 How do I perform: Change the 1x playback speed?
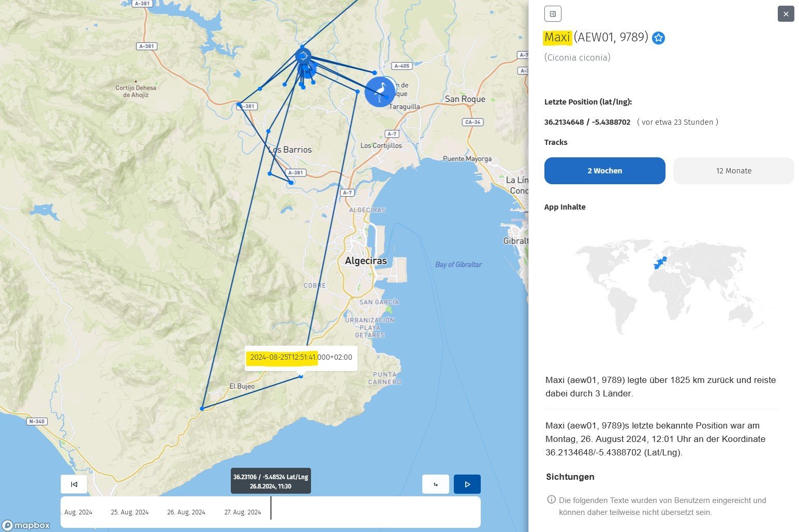point(435,484)
